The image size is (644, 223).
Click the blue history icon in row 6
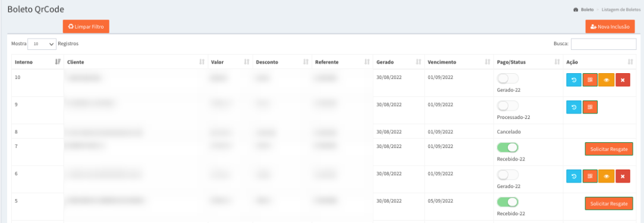click(574, 176)
